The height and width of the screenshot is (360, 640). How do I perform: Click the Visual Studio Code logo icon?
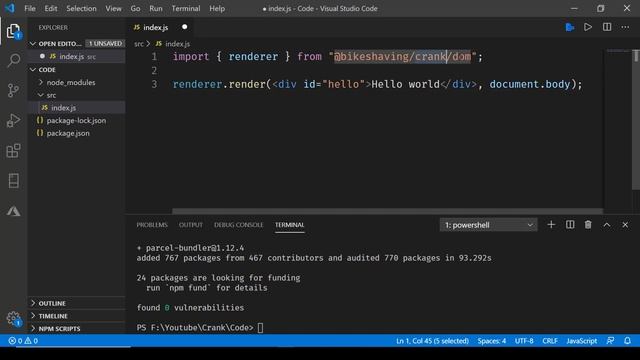point(10,8)
